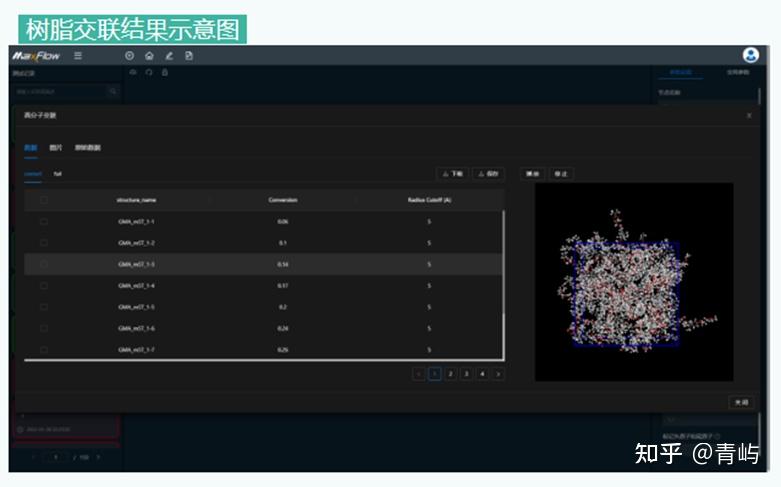The width and height of the screenshot is (781, 487).
Task: Select structure name in the 0.2 row
Action: 136,307
